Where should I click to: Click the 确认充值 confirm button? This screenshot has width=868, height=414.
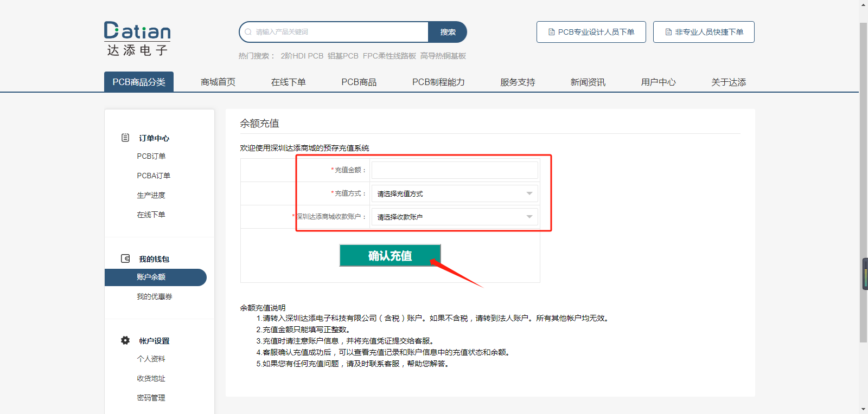(390, 255)
